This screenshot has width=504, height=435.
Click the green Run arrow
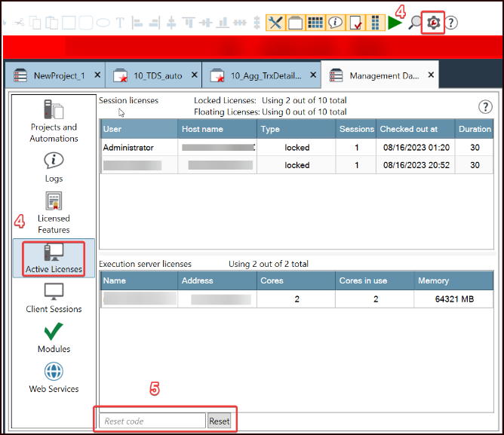point(395,23)
